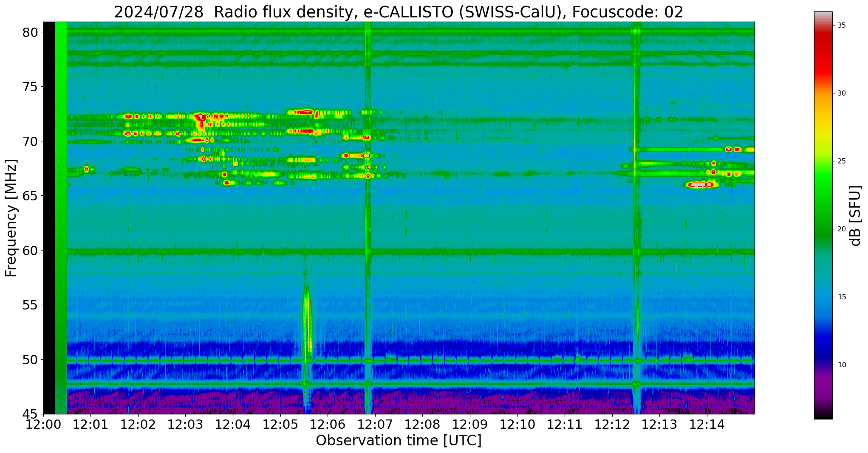
Task: Click the 70 MHz frequency tick label
Action: 30,141
